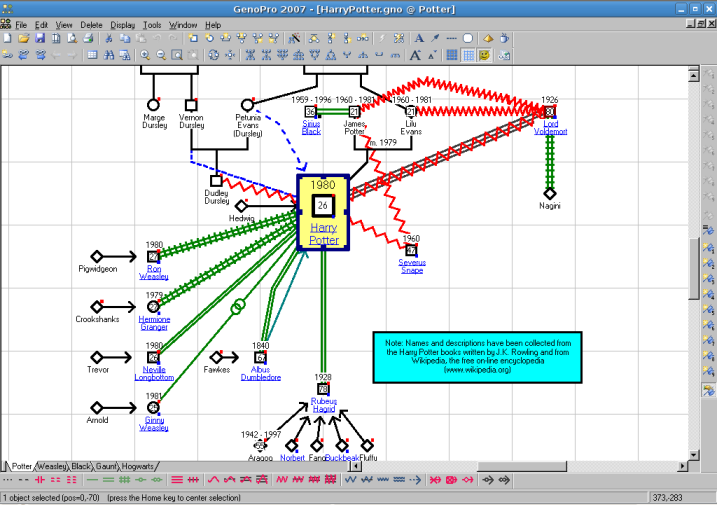Follow the Lord Voldemort hyperlink
Viewport: 717px width, 505px height.
pyautogui.click(x=551, y=128)
